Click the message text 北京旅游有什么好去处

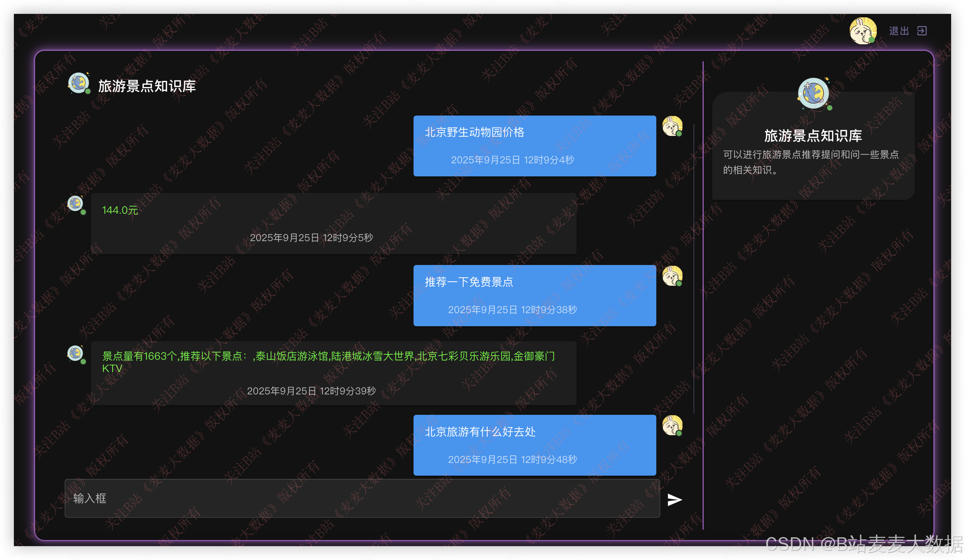pos(480,432)
